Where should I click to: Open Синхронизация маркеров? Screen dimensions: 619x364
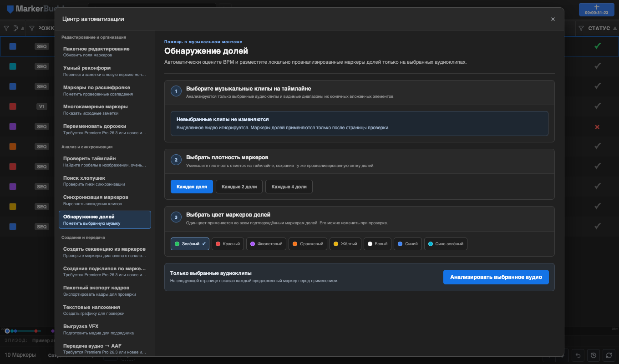click(x=105, y=200)
